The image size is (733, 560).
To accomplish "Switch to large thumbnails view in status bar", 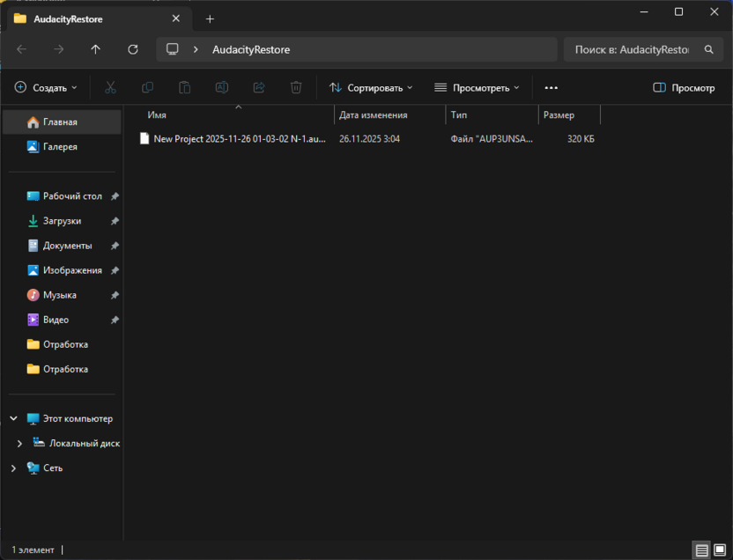I will [x=720, y=550].
